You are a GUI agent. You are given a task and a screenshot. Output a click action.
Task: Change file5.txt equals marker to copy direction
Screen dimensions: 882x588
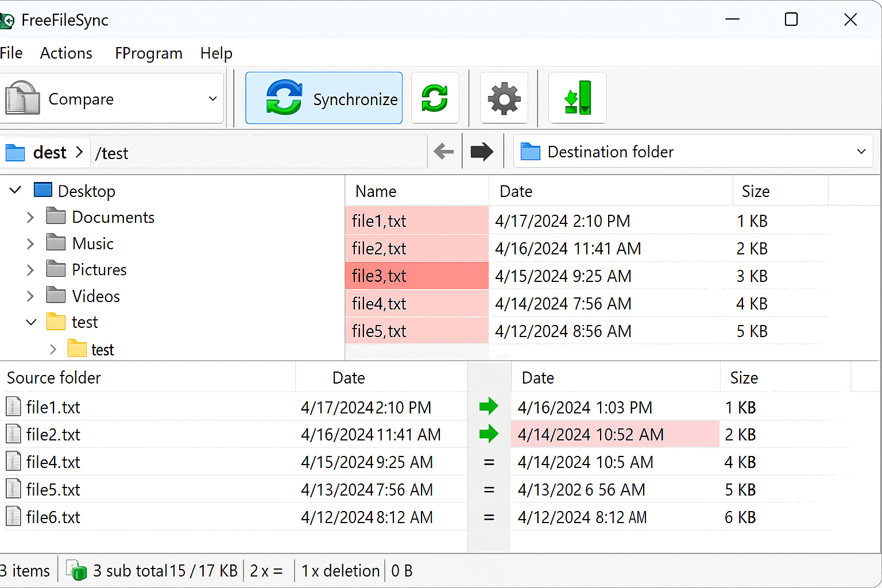[x=489, y=489]
